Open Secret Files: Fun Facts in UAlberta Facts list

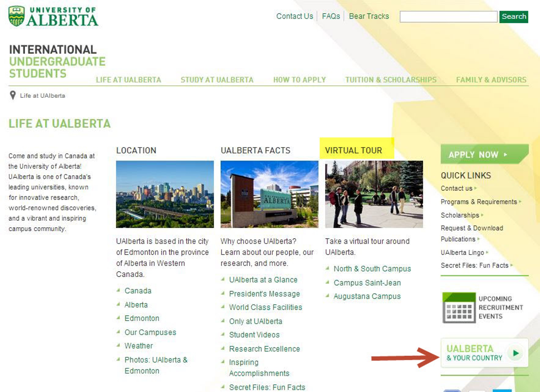[x=267, y=387]
